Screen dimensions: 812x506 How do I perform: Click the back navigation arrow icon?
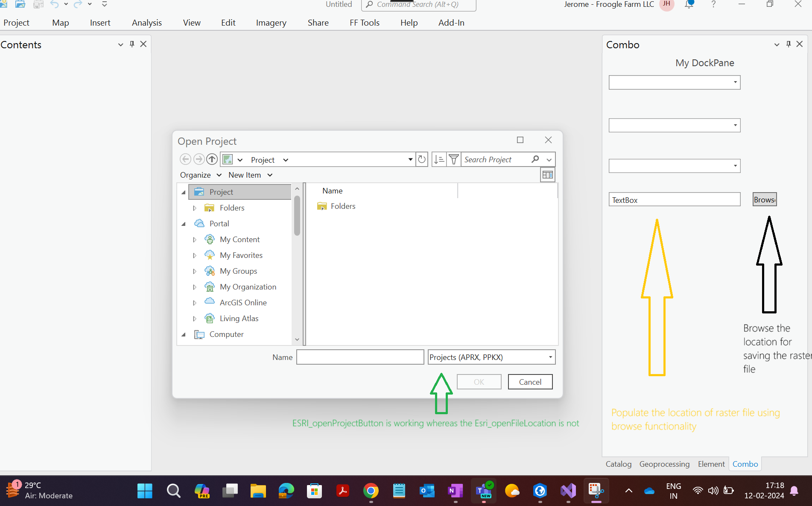click(x=185, y=159)
